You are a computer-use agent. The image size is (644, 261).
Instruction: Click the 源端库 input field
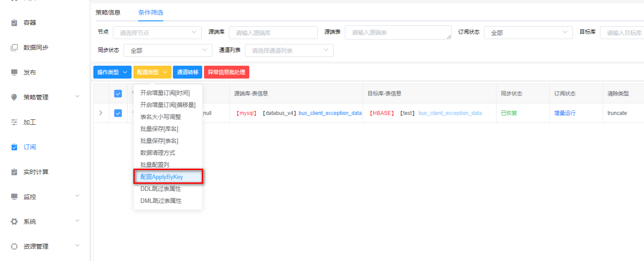pos(273,33)
